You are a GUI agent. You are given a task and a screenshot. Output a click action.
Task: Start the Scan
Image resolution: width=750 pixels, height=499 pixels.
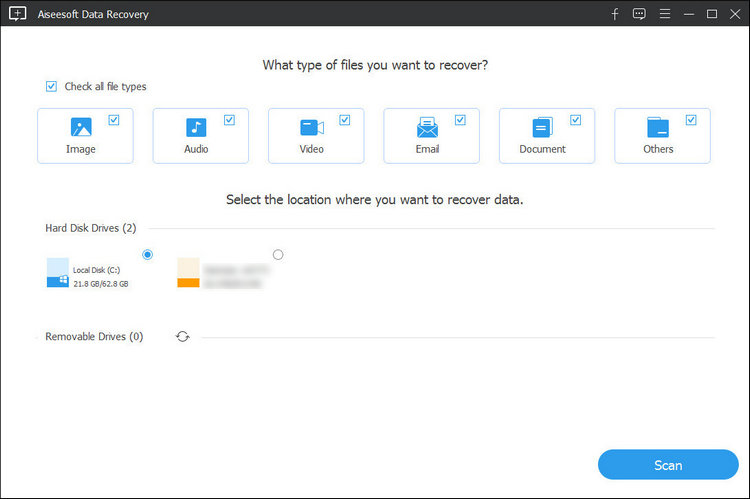pyautogui.click(x=668, y=465)
